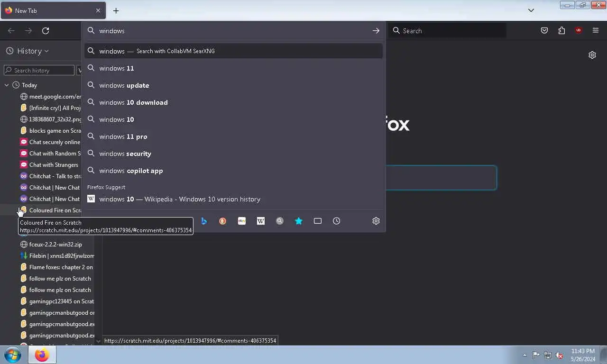Select the gray magnifier search engine icon
607x364 pixels.
click(280, 221)
